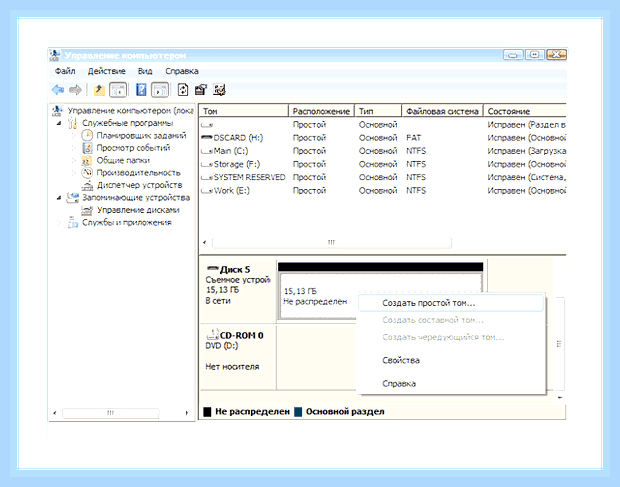Click the left arrow of tree pane scrollbar
This screenshot has width=620, height=487.
point(55,413)
